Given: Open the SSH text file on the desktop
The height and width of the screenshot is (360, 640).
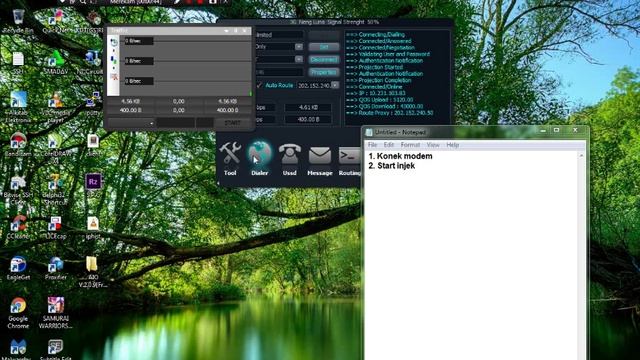Looking at the screenshot, I should pyautogui.click(x=18, y=62).
